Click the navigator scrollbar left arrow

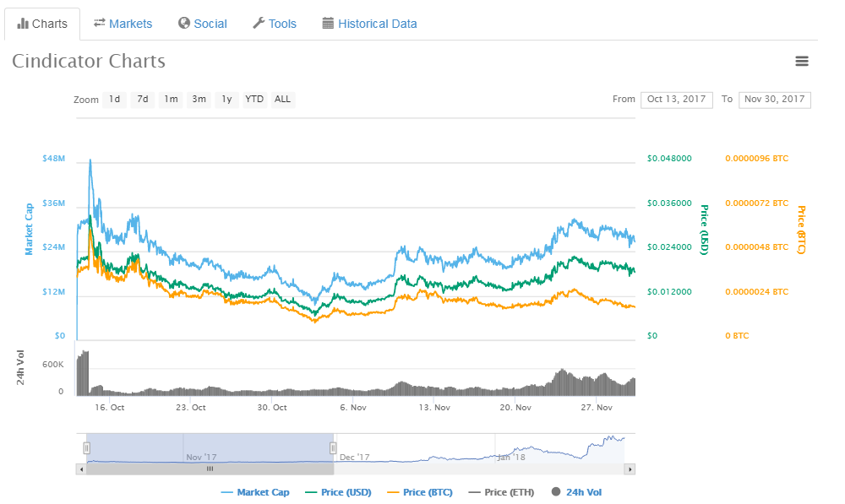click(81, 469)
